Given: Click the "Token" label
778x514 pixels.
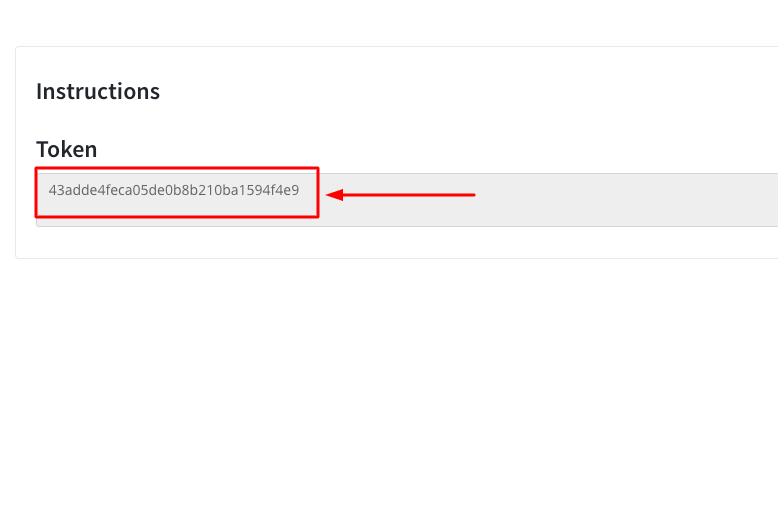Looking at the screenshot, I should coord(66,149).
